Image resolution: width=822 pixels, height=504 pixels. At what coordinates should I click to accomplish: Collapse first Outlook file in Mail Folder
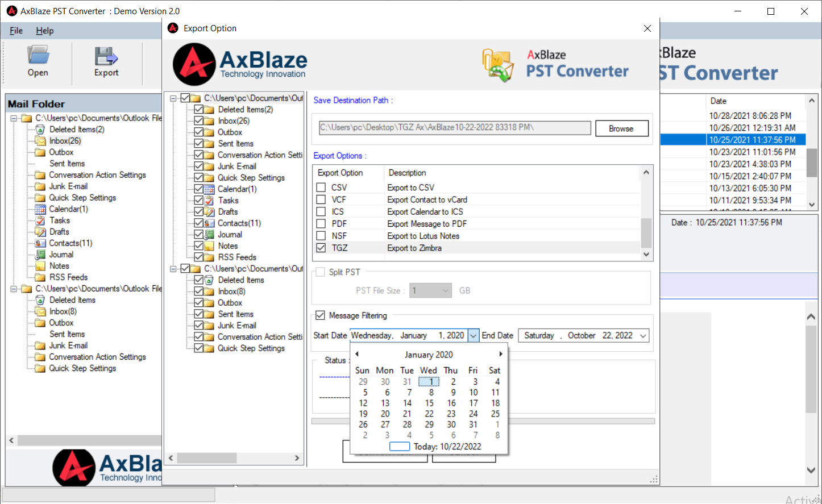(x=14, y=118)
